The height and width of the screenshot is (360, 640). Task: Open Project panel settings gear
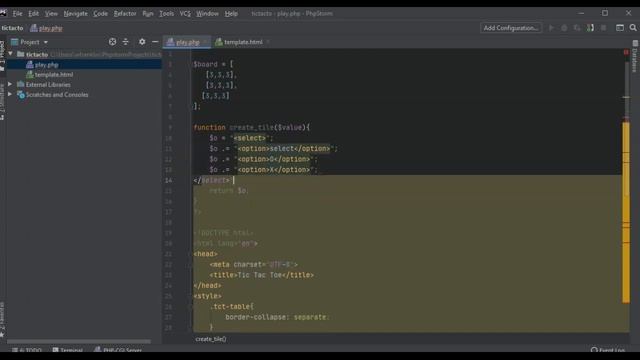click(x=142, y=42)
